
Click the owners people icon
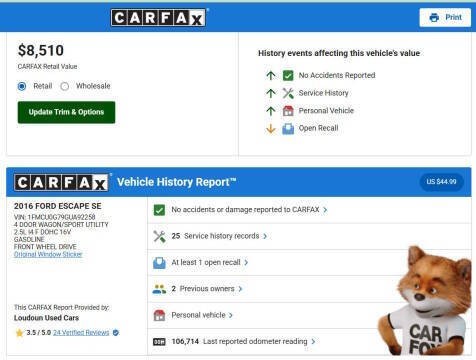click(159, 289)
